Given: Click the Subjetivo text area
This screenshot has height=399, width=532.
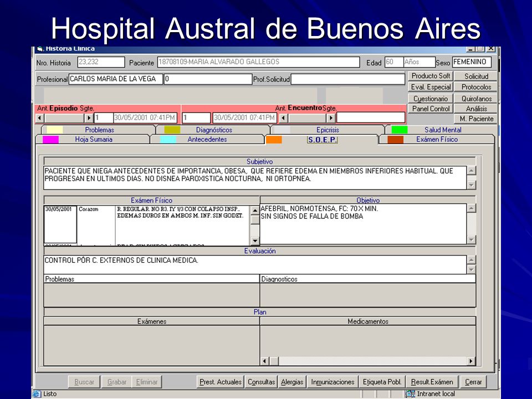Looking at the screenshot, I should click(255, 178).
